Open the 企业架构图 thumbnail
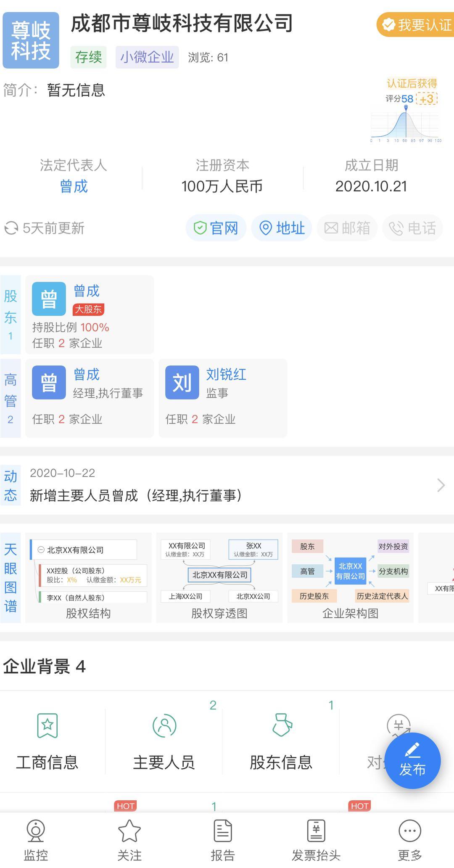454x868 pixels. pyautogui.click(x=350, y=577)
